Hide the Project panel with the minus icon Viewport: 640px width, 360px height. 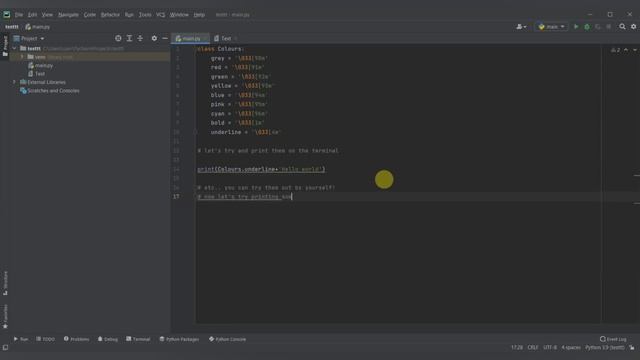[x=165, y=38]
